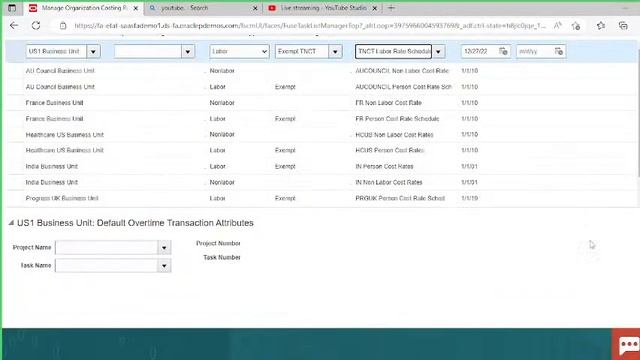Viewport: 640px width, 360px height.
Task: Select India Business Unit Labor row
Action: pyautogui.click(x=322, y=167)
